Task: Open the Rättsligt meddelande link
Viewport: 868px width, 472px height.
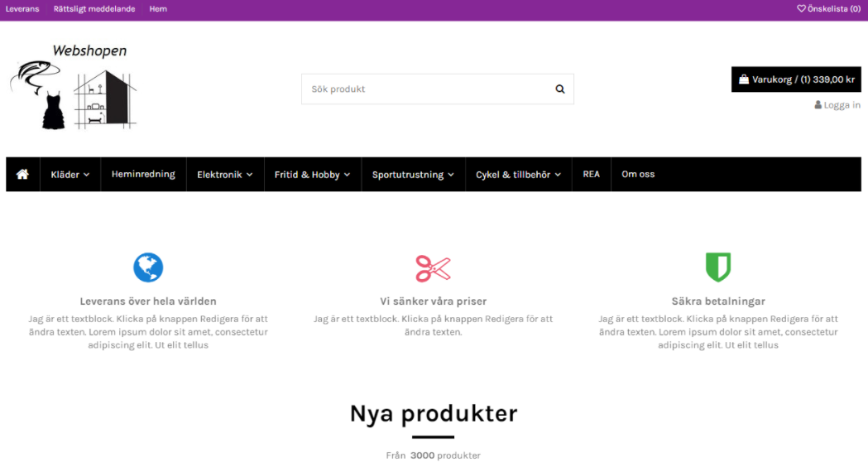Action: point(94,9)
